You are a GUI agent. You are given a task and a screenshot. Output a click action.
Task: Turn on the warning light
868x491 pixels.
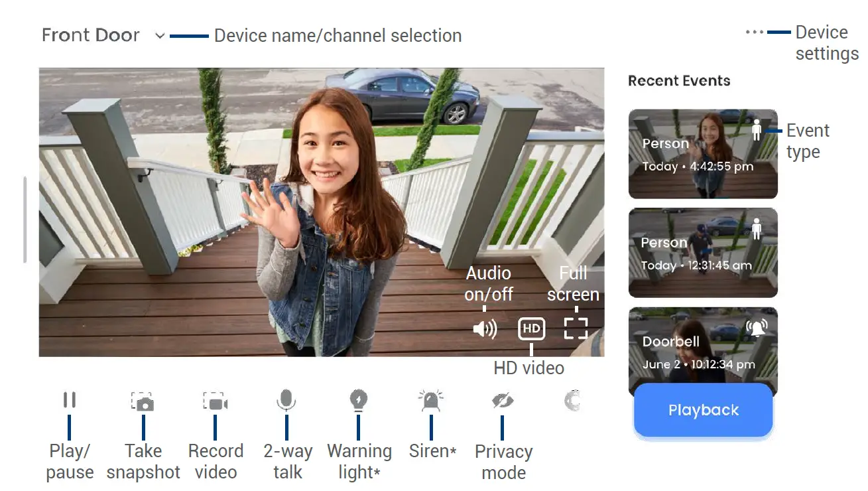(x=359, y=399)
